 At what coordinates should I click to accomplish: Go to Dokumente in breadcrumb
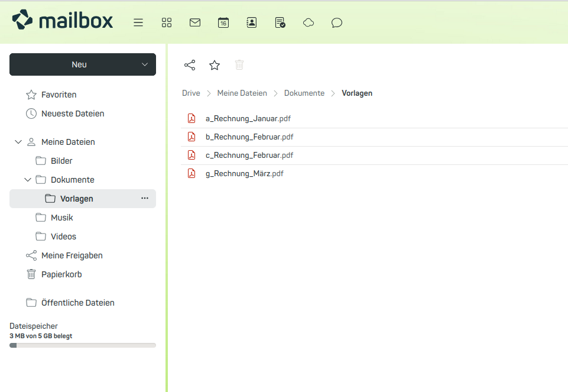click(x=304, y=93)
